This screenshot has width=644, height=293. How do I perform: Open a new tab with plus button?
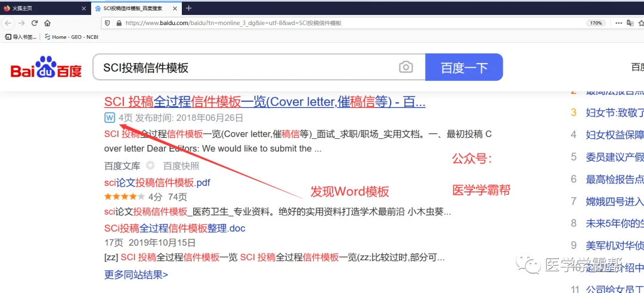click(188, 8)
